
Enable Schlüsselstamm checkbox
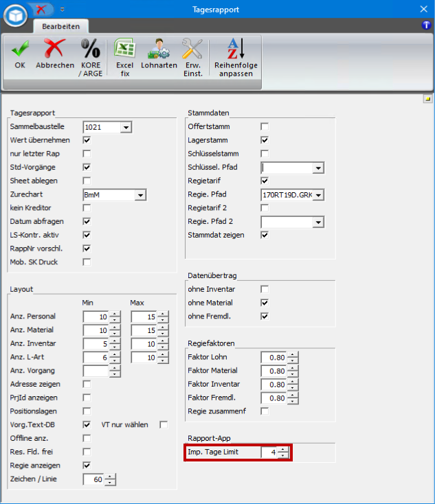[x=265, y=154]
